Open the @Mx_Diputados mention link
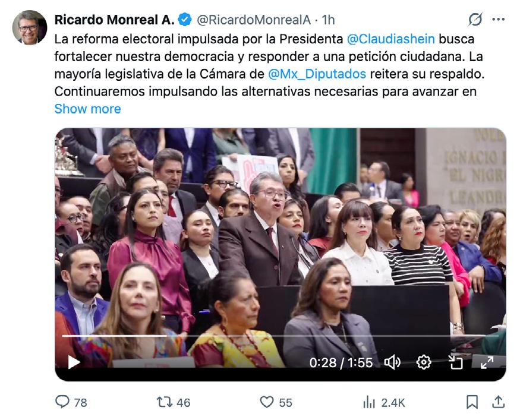520x420 pixels. click(x=317, y=74)
